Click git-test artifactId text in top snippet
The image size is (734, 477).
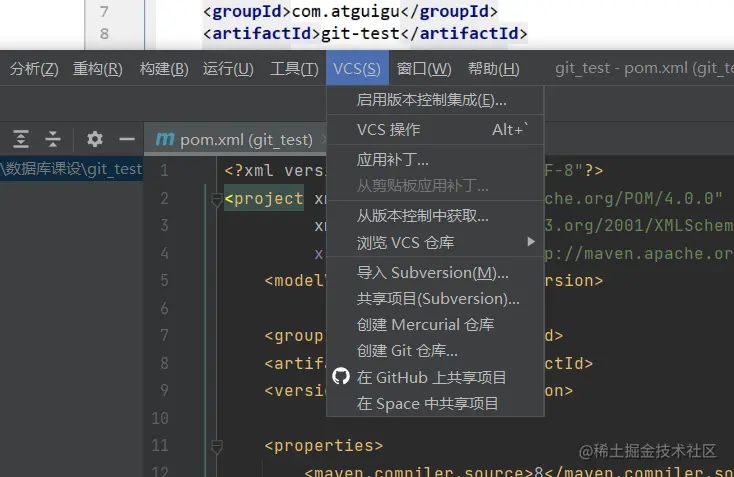360,33
